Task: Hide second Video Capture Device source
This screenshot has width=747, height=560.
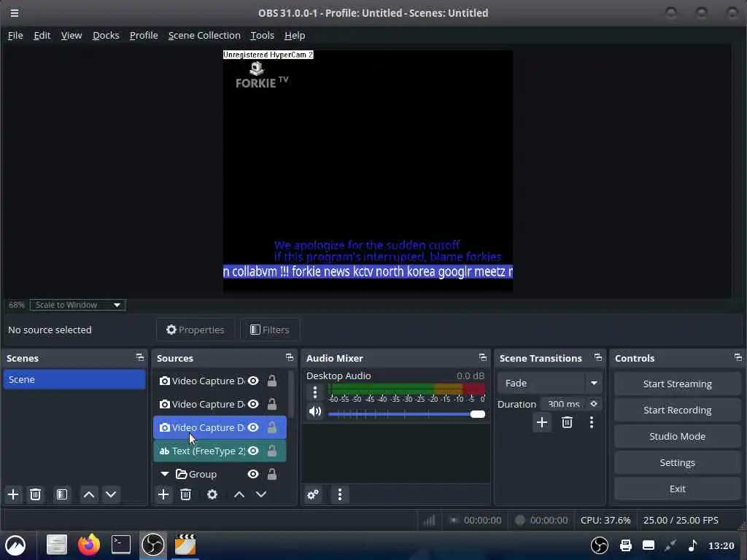Action: (253, 404)
